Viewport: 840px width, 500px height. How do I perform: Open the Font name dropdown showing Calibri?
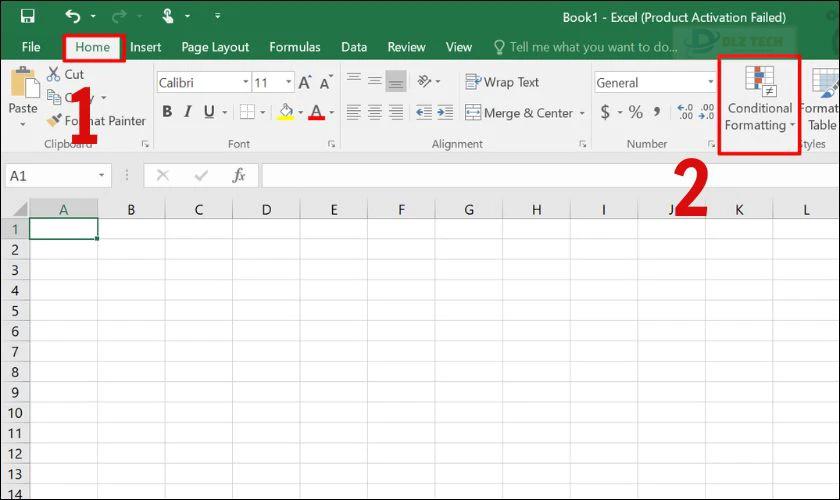pyautogui.click(x=204, y=83)
